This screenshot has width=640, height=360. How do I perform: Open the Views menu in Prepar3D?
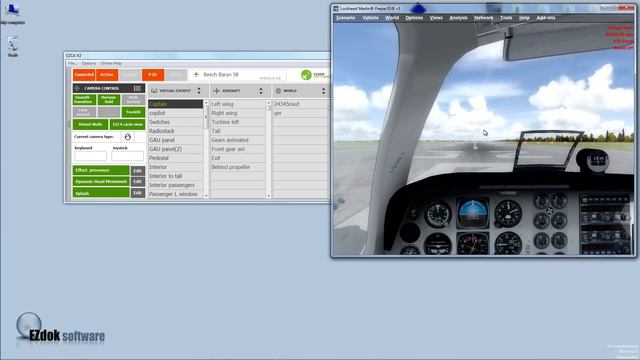coord(436,18)
